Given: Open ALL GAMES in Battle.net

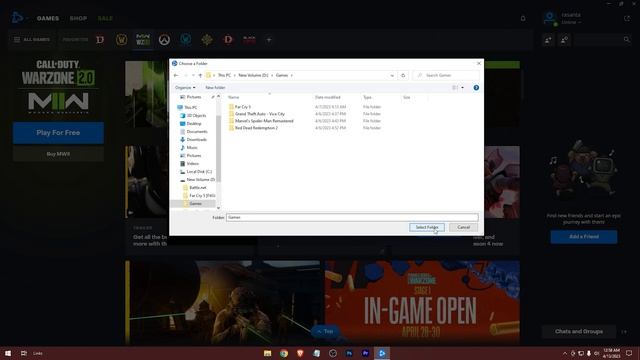Looking at the screenshot, I should click(x=32, y=40).
